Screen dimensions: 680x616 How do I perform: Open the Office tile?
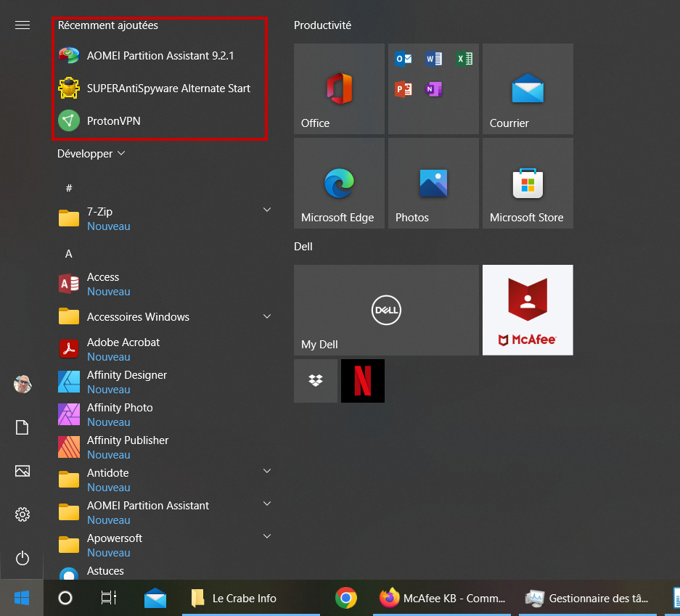coord(339,89)
